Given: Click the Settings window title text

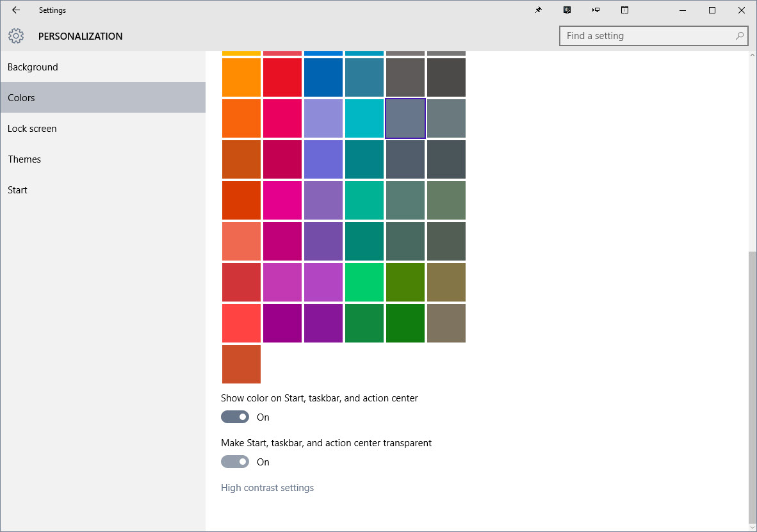Looking at the screenshot, I should click(53, 10).
